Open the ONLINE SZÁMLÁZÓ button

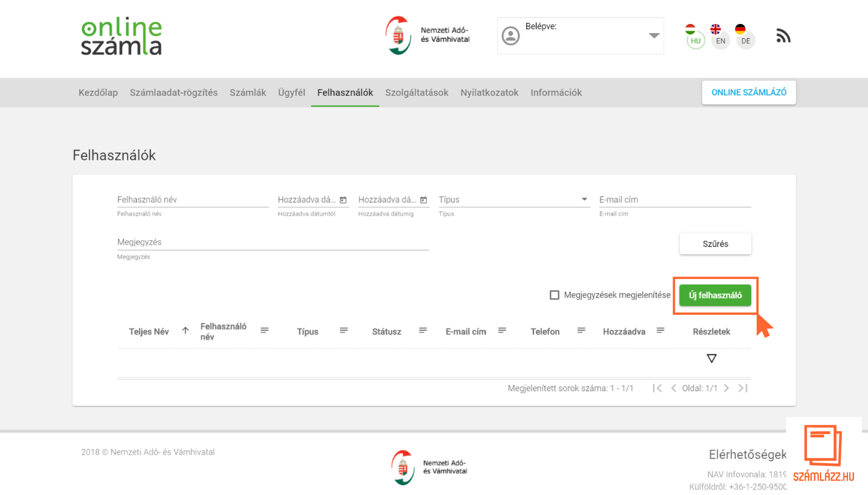[x=748, y=92]
